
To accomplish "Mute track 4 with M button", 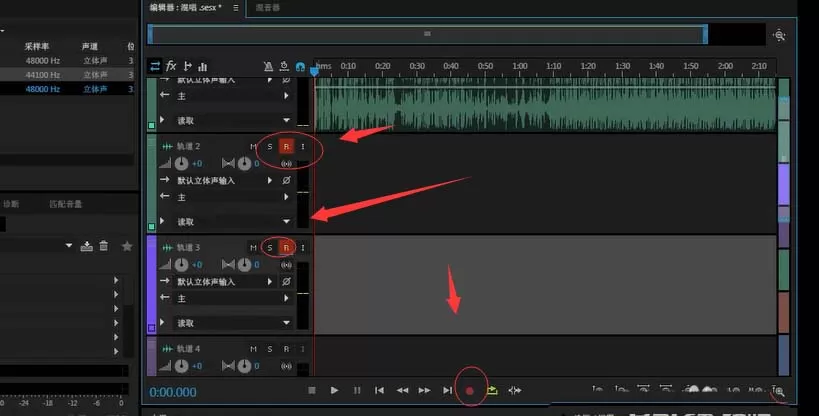I will pyautogui.click(x=253, y=349).
